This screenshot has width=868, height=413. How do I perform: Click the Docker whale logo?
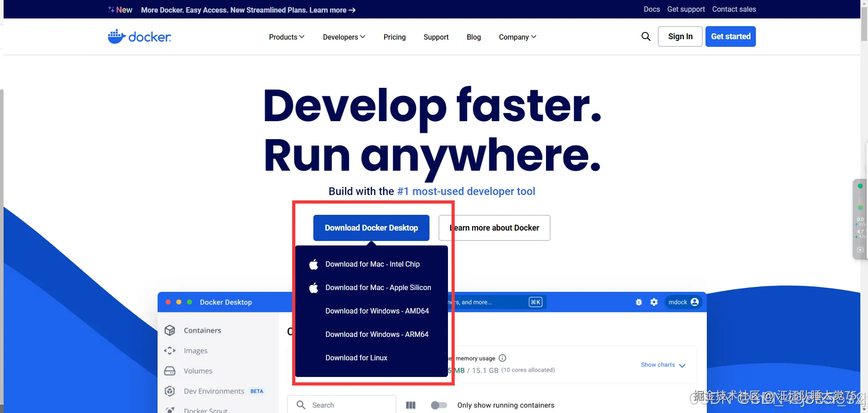tap(140, 36)
